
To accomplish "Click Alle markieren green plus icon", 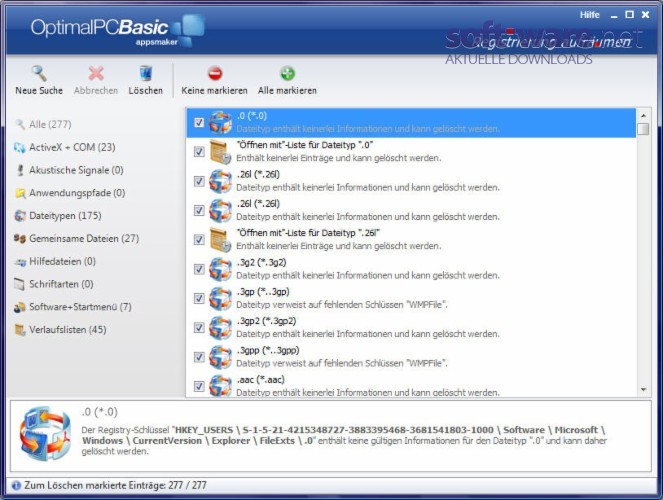I will tap(288, 73).
